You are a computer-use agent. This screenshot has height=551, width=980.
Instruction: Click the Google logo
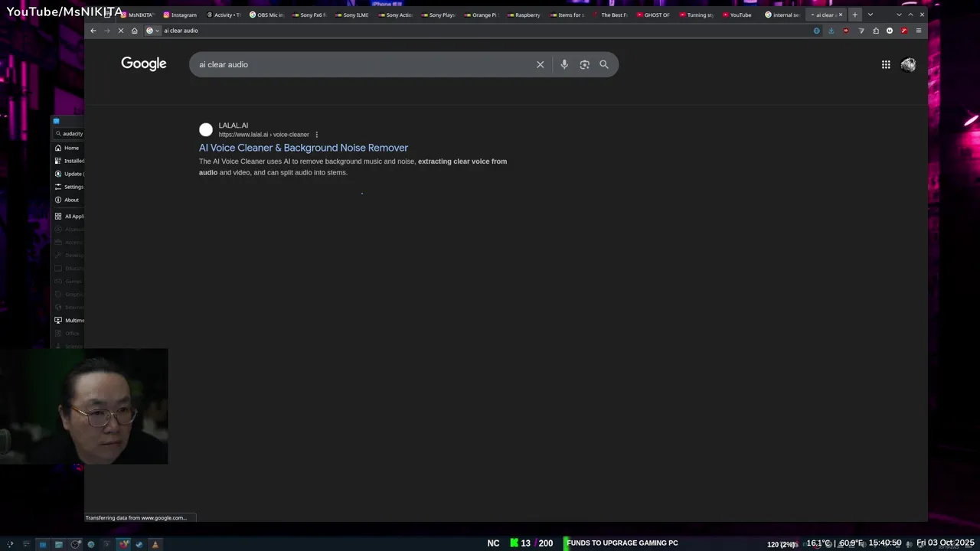(x=144, y=64)
